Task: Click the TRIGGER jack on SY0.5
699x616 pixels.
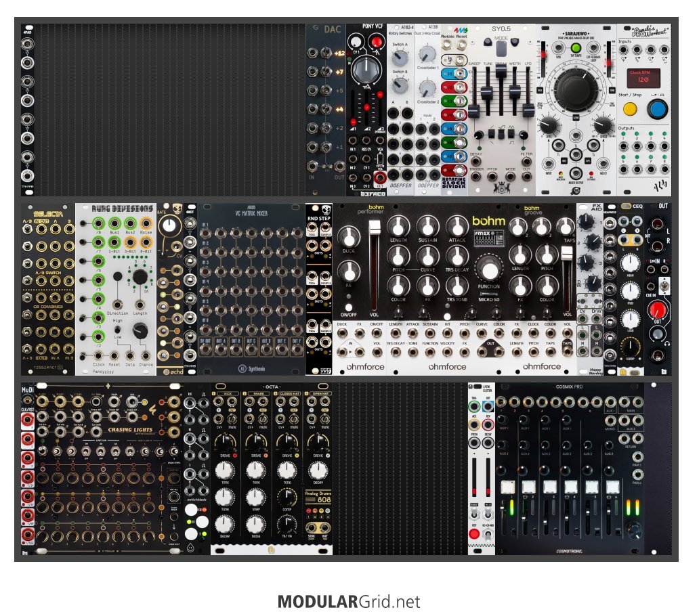Action: click(x=475, y=177)
